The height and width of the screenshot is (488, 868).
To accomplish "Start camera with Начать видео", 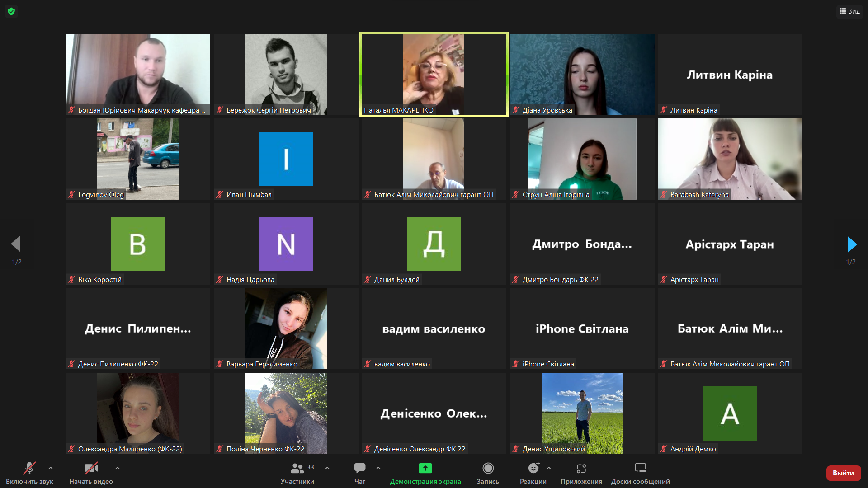I will click(91, 469).
